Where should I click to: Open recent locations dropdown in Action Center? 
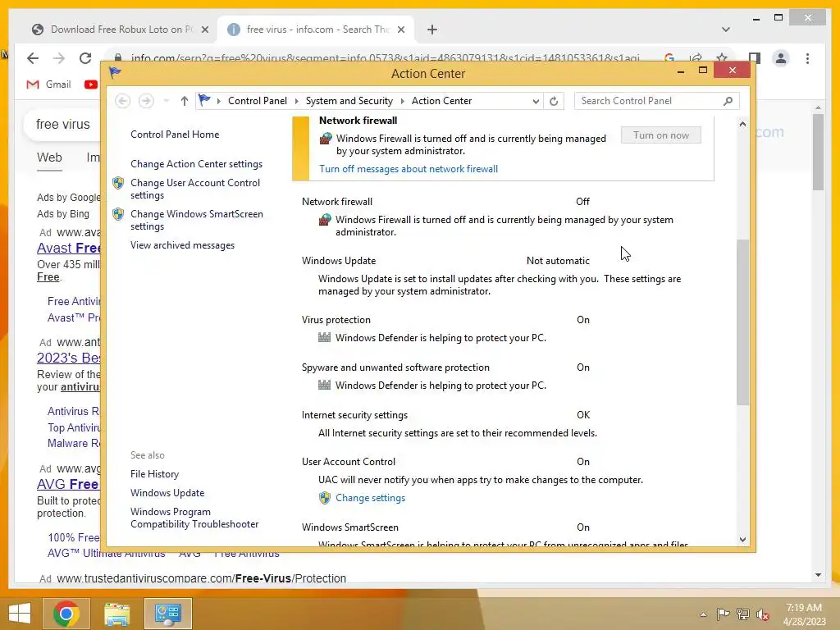click(166, 101)
